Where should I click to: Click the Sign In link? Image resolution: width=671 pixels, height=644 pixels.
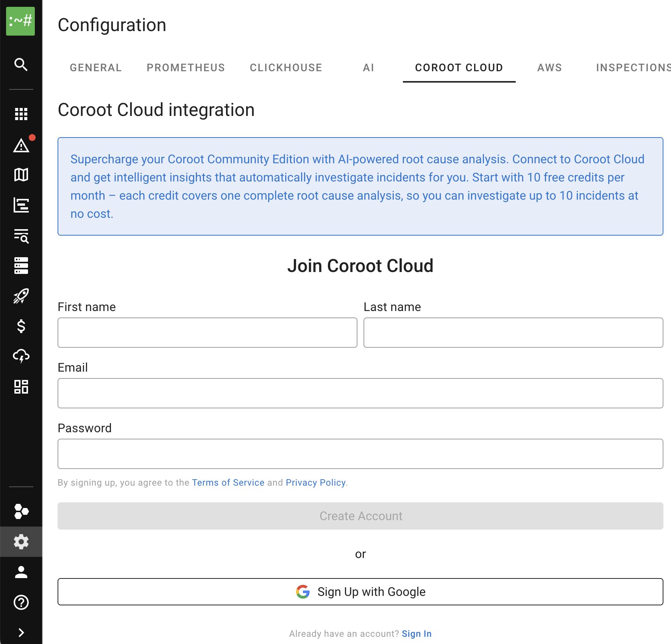click(417, 634)
